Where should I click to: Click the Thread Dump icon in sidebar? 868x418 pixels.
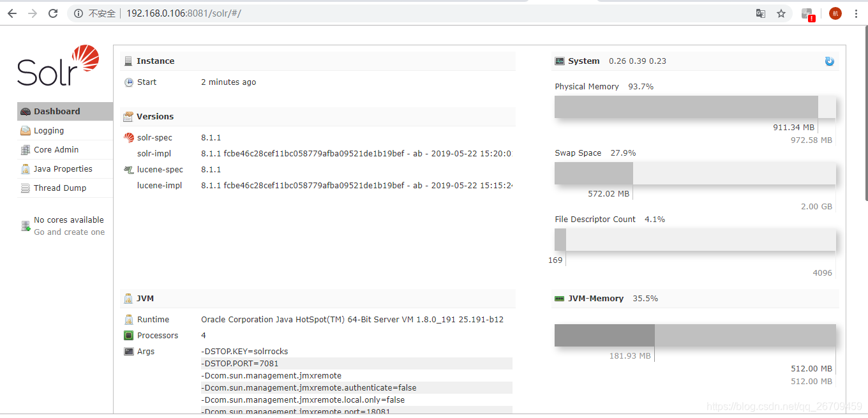[26, 188]
